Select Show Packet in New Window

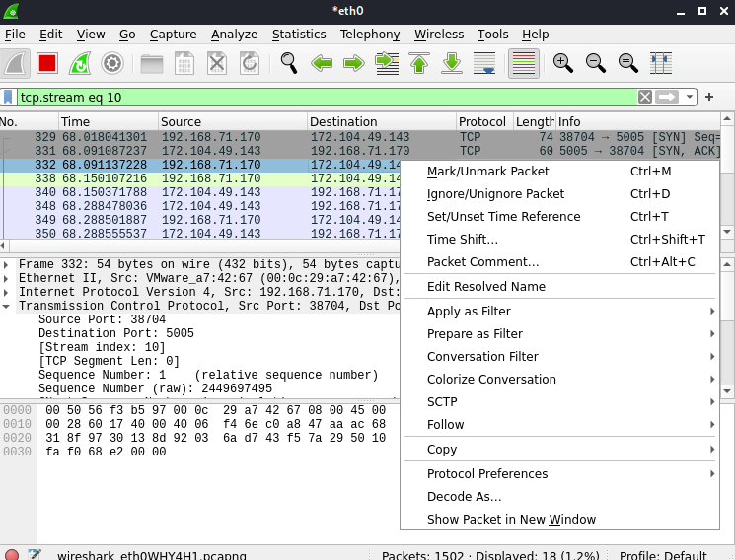click(x=511, y=520)
